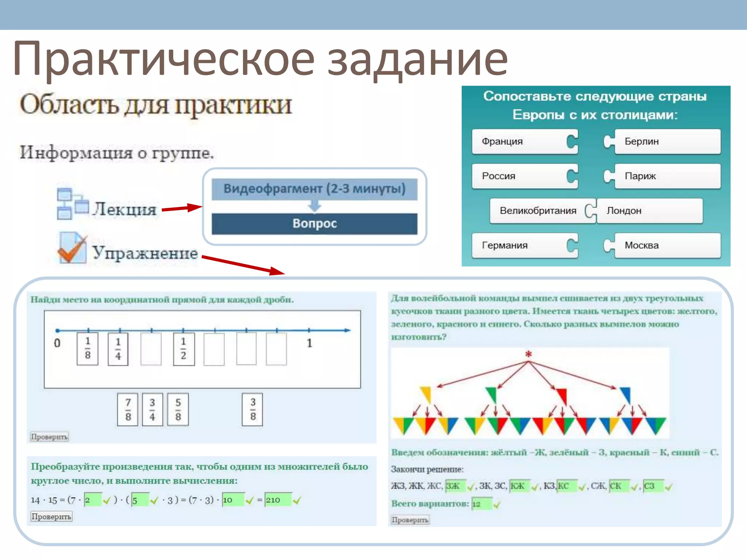Click the yellow pennant in tree diagram
Image resolution: width=747 pixels, height=560 pixels.
coord(426,395)
